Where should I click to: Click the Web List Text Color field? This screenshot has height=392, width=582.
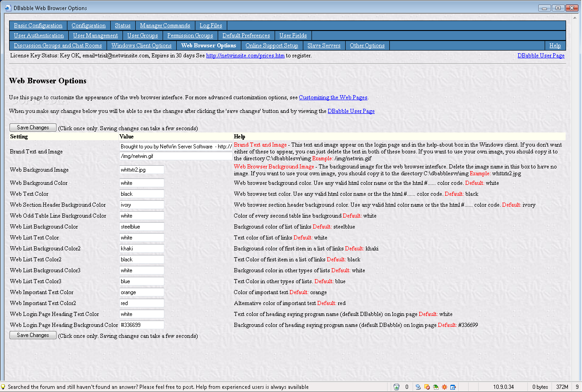142,237
